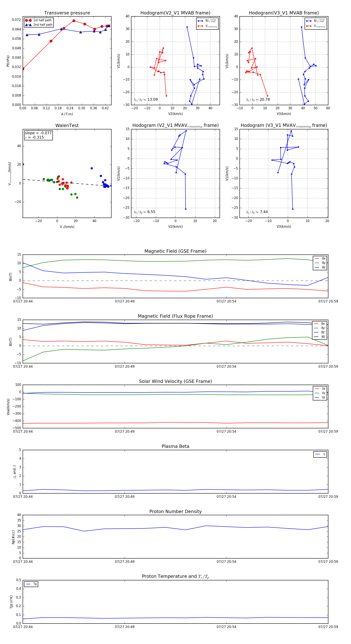
Task: Click the 'Vy' legend entry in velocity plot
Action: click(320, 393)
